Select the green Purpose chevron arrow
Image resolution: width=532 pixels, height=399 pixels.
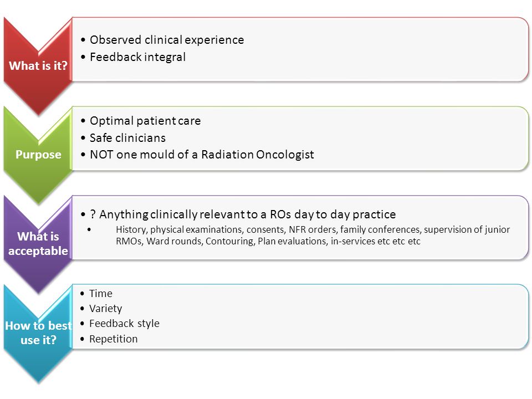point(38,155)
